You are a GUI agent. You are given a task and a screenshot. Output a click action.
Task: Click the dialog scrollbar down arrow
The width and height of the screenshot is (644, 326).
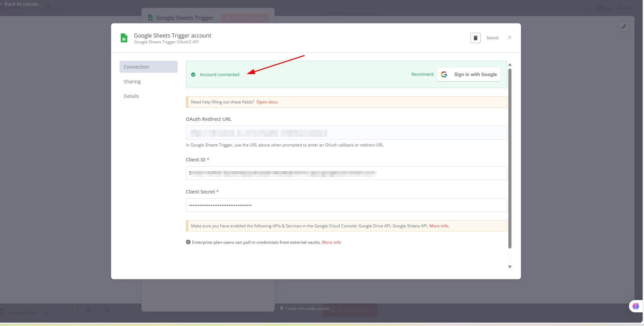(510, 267)
